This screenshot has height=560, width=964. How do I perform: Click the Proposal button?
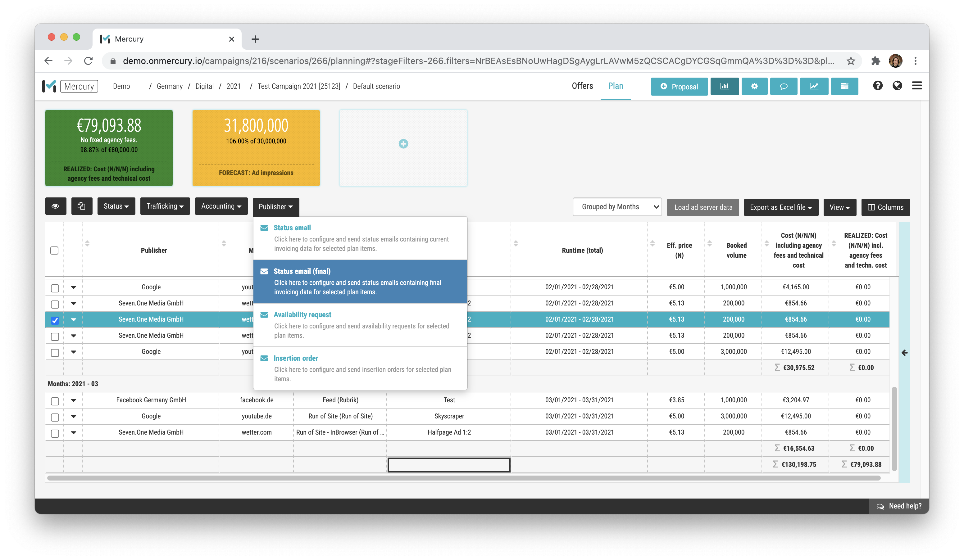pyautogui.click(x=679, y=87)
